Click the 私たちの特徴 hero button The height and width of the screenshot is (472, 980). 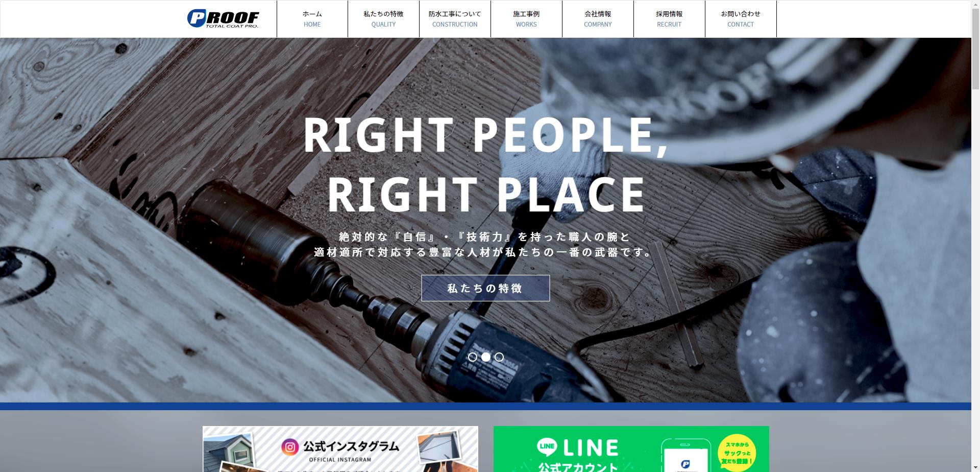tap(485, 288)
